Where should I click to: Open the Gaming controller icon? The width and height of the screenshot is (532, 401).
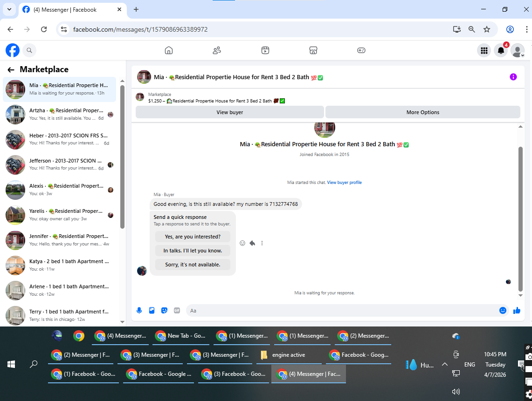[361, 50]
